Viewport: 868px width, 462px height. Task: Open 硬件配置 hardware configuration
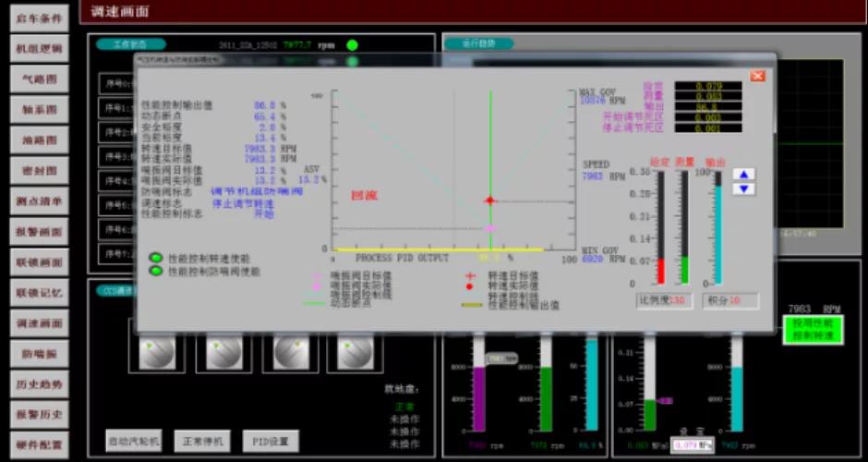[39, 444]
